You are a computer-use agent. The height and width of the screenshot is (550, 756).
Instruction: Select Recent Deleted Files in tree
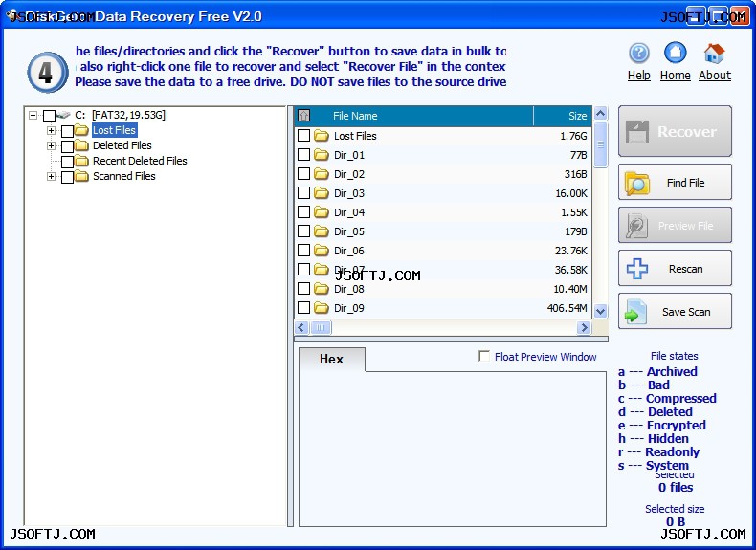(x=140, y=161)
